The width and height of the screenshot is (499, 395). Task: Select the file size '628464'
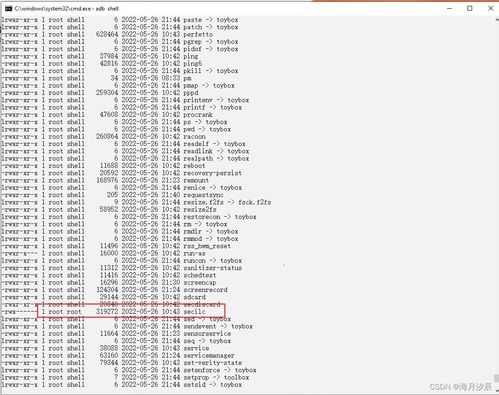(x=107, y=34)
